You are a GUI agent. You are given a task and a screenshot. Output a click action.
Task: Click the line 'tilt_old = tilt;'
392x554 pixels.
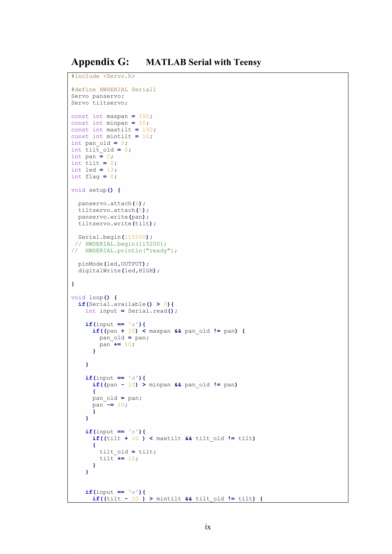pos(128,452)
